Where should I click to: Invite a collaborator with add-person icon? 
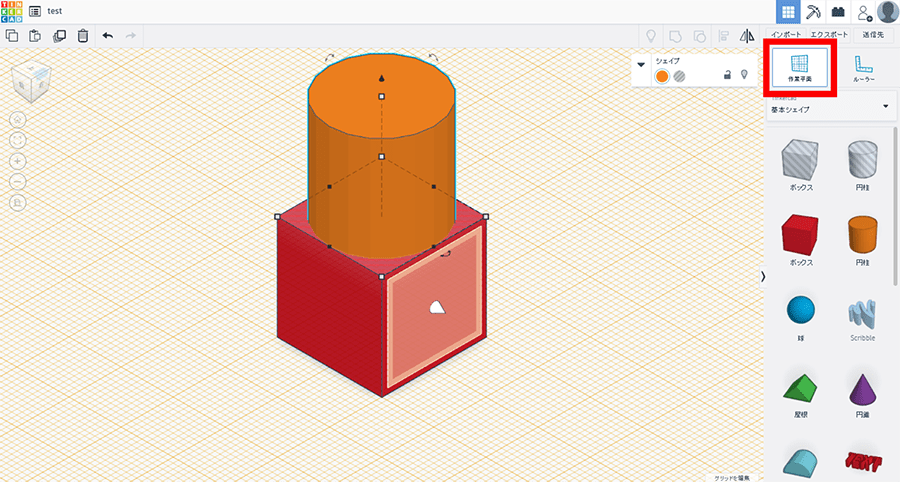point(864,11)
